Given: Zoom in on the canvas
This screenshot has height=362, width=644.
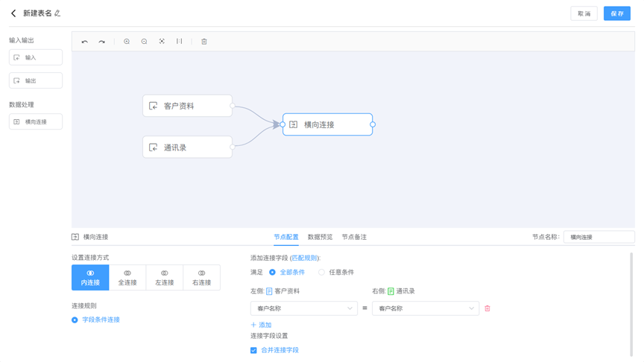Looking at the screenshot, I should click(x=127, y=42).
